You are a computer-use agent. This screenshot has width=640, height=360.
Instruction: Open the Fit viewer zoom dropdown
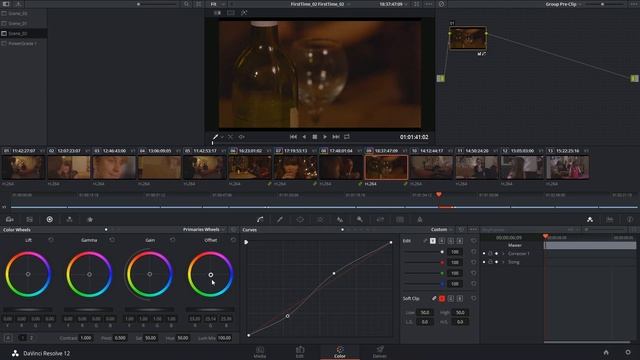tap(218, 4)
